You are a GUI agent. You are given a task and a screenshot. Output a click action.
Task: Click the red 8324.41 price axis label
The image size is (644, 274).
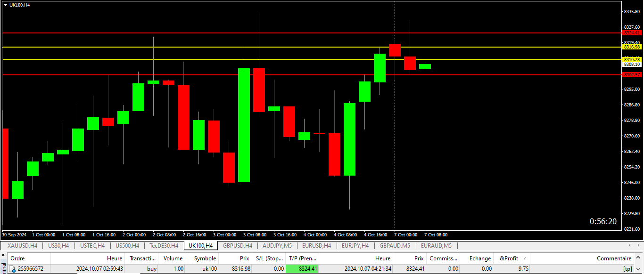[632, 33]
